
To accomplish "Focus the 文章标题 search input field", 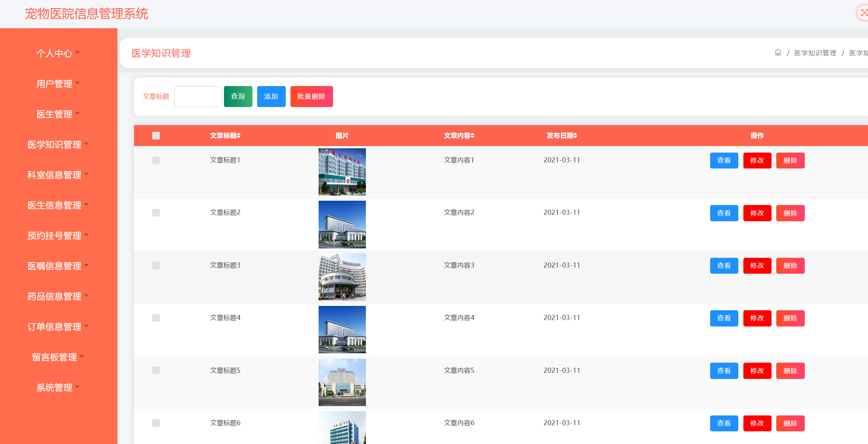I will click(198, 97).
